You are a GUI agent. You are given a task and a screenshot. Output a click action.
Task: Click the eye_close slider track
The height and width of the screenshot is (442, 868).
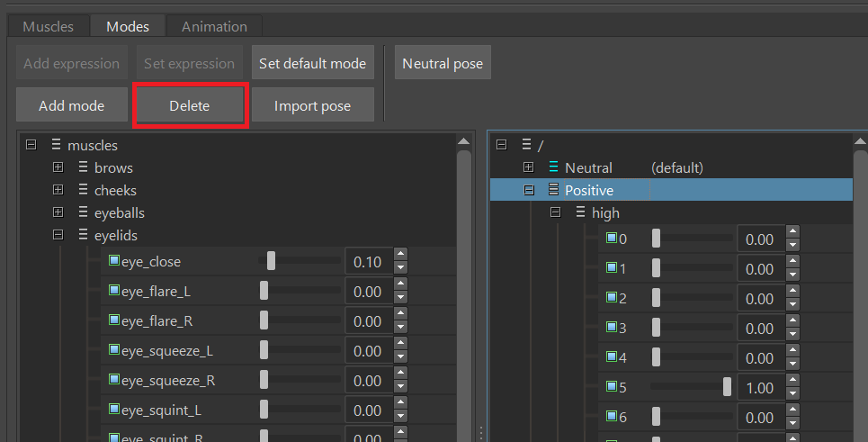tap(300, 261)
